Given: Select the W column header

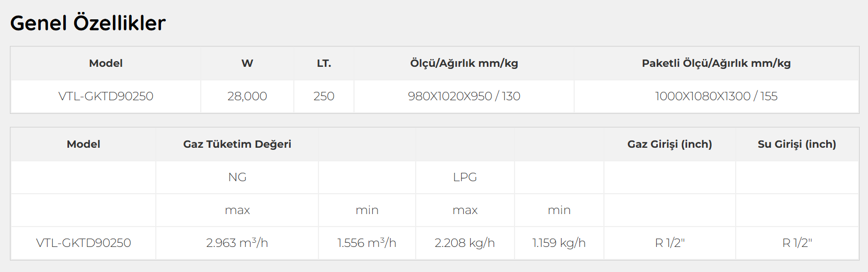Looking at the screenshot, I should pyautogui.click(x=247, y=63).
